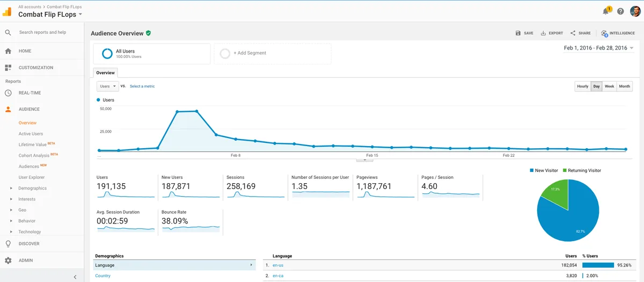This screenshot has width=644, height=282.
Task: Click the Avg. Session Duration 00:02:59 tile
Action: [126, 221]
